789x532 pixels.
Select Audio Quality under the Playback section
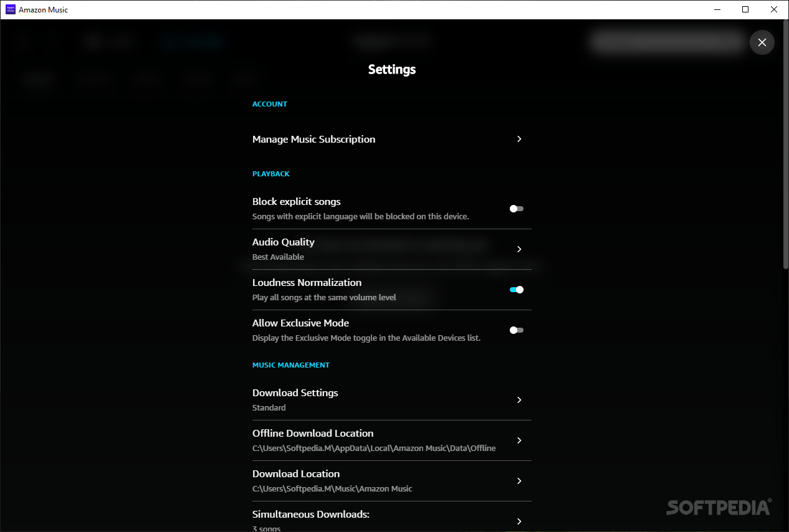(284, 242)
